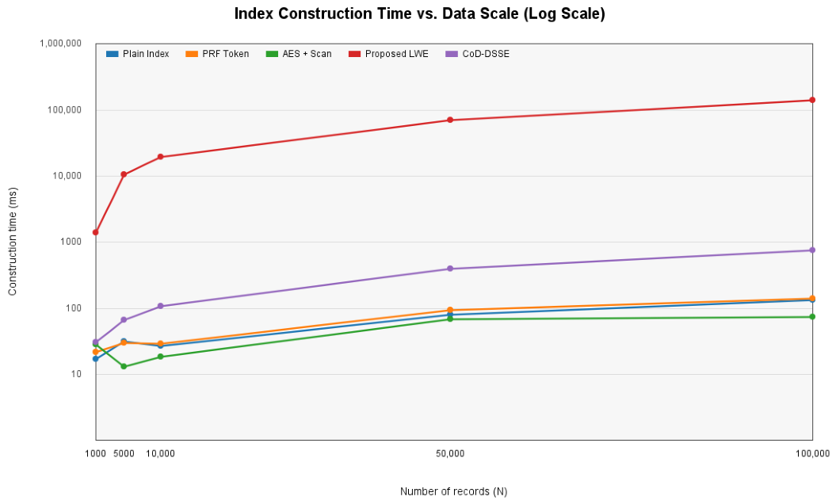
Task: Click the red data point at 1000 records
Action: [x=95, y=232]
